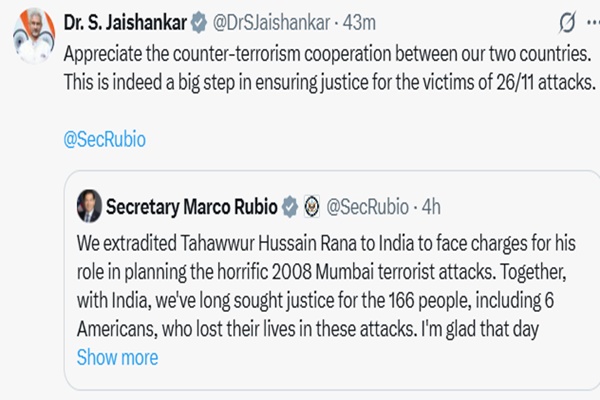Click the blue @SecRubio mention

104,140
